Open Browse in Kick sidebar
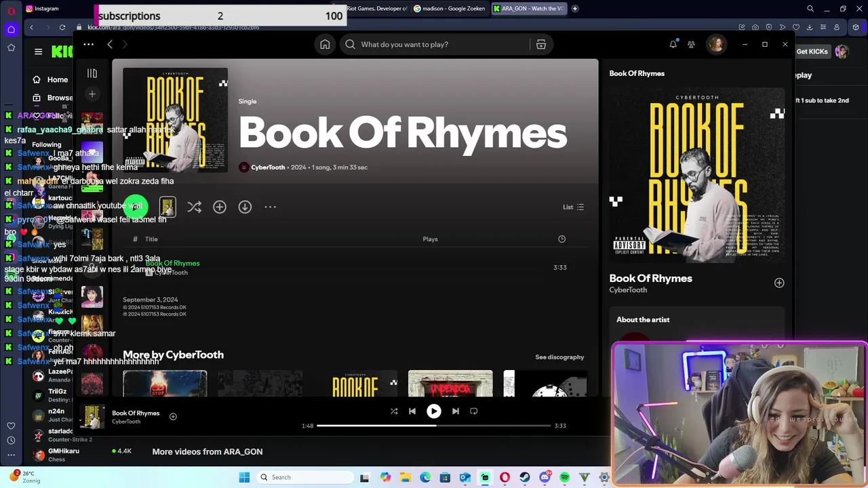868x488 pixels. [53, 98]
